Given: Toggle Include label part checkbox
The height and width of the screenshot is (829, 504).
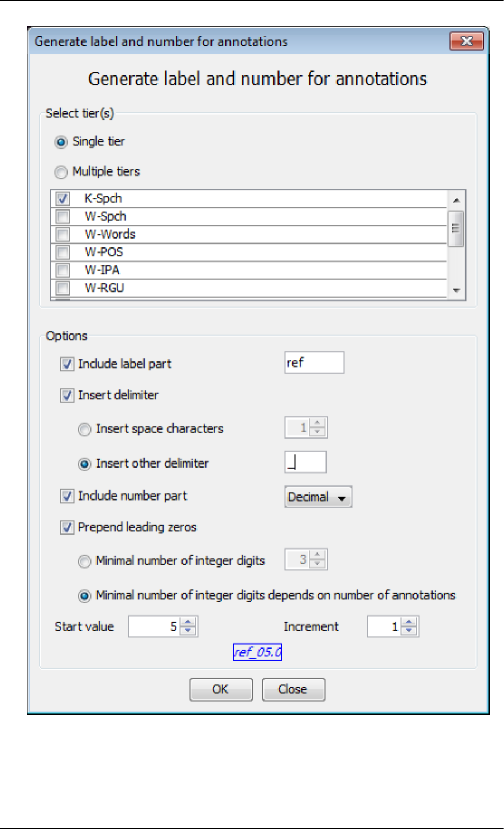Looking at the screenshot, I should (67, 364).
